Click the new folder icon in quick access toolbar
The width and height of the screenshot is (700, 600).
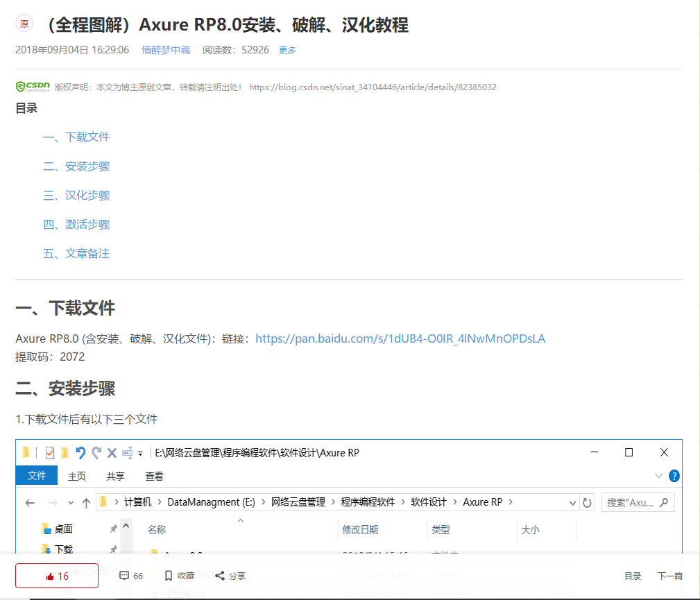click(x=65, y=453)
